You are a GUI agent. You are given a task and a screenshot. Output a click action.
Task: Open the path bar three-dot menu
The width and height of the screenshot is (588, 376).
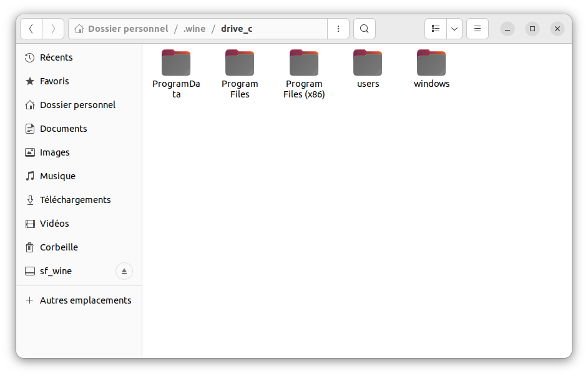(x=338, y=29)
